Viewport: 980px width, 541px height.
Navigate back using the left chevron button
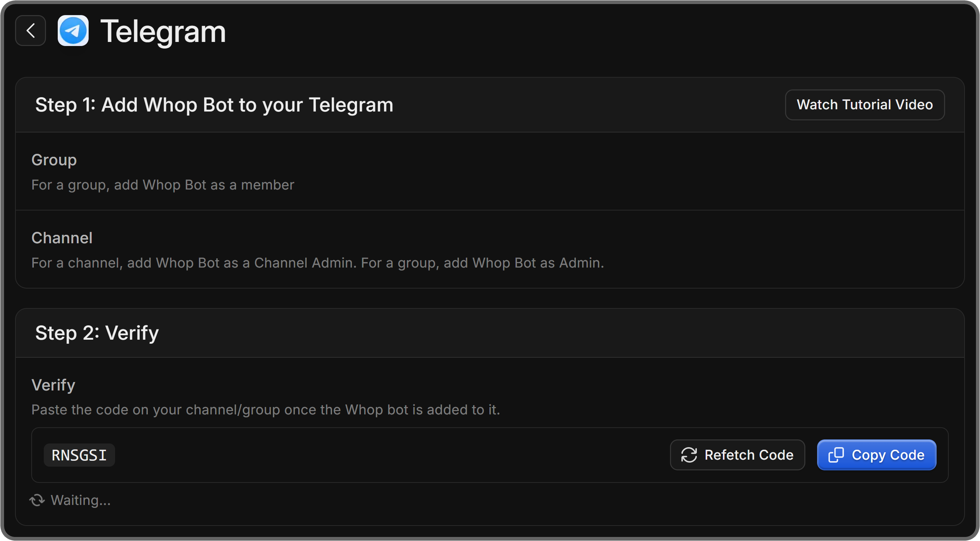coord(30,31)
